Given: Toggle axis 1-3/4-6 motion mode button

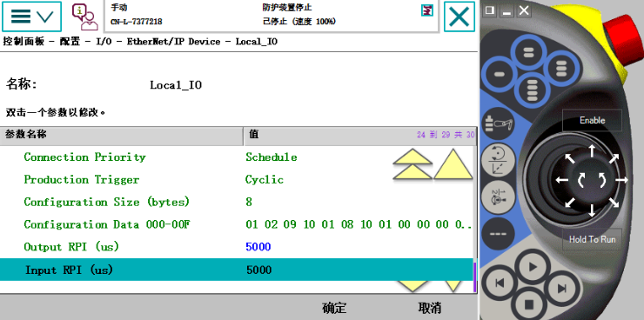Looking at the screenshot, I should click(498, 197).
